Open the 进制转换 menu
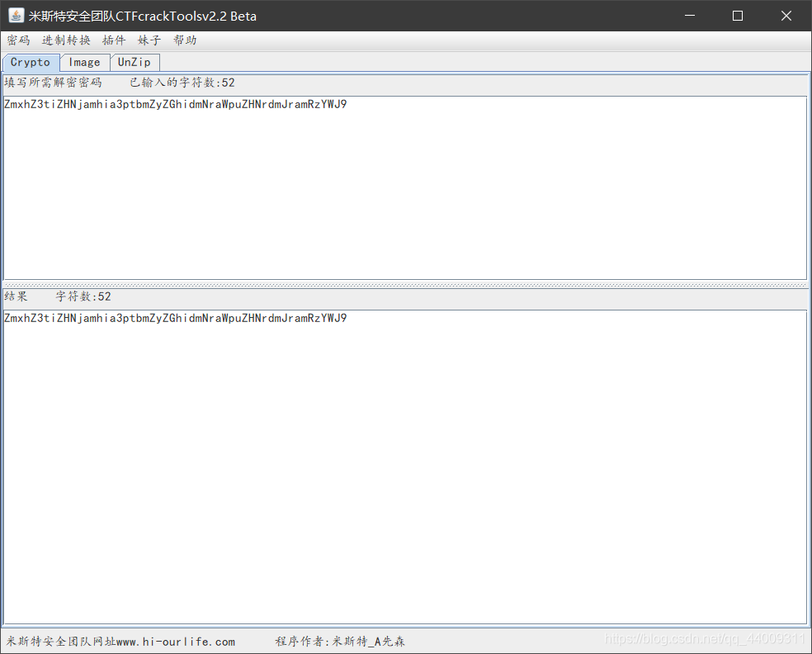This screenshot has width=812, height=654. coord(66,40)
